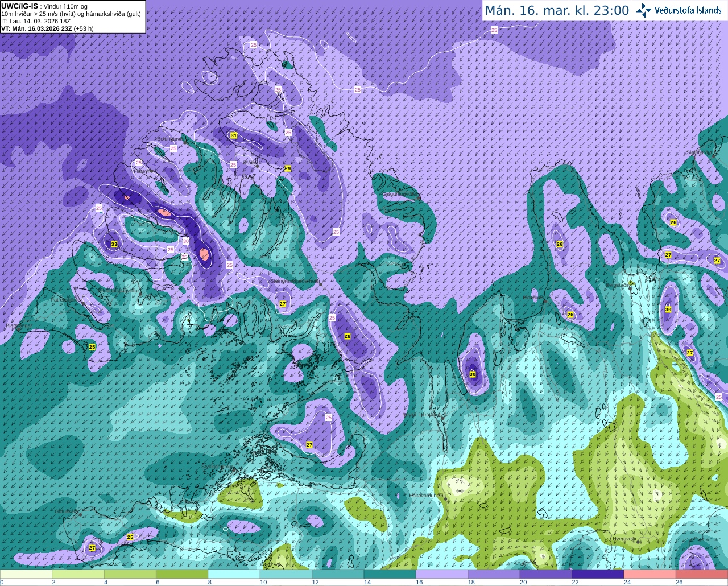
Task: Click the yellow '30' gust label southeast of Bergstaðir
Action: pyautogui.click(x=668, y=309)
